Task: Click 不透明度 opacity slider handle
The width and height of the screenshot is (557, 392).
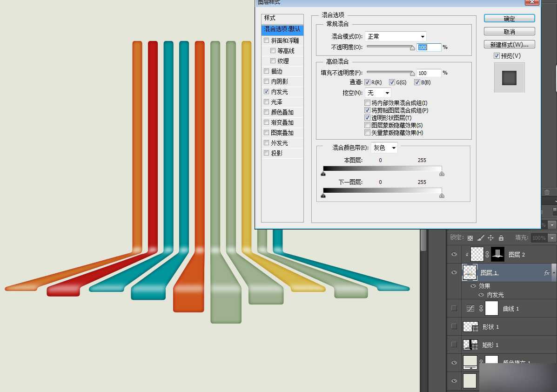Action: (x=412, y=47)
